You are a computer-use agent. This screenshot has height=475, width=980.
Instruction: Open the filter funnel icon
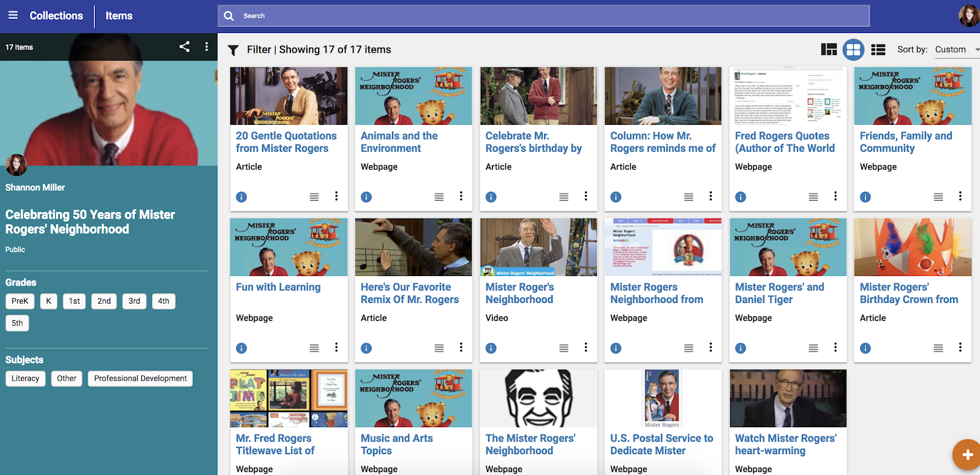pos(233,50)
